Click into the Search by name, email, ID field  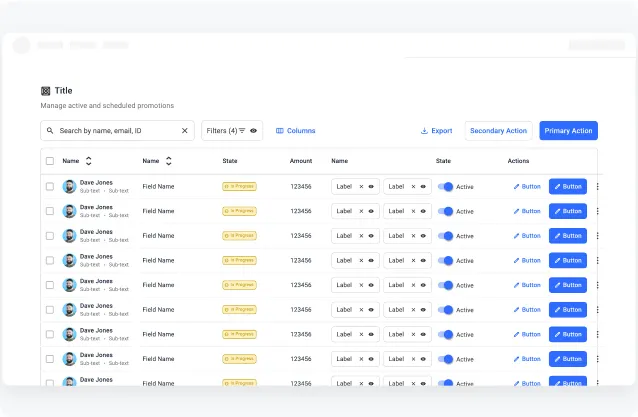(117, 131)
